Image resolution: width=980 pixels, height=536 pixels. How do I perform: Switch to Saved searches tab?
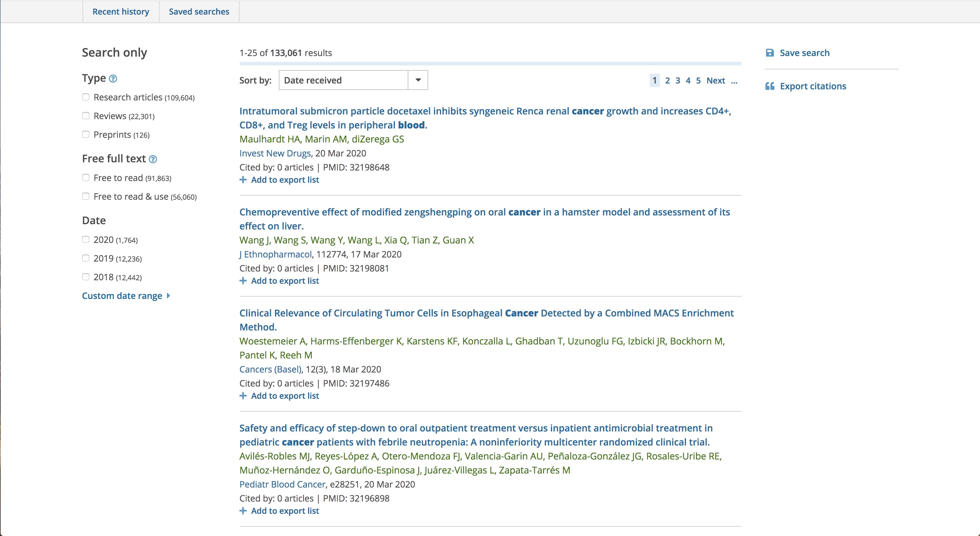point(199,10)
